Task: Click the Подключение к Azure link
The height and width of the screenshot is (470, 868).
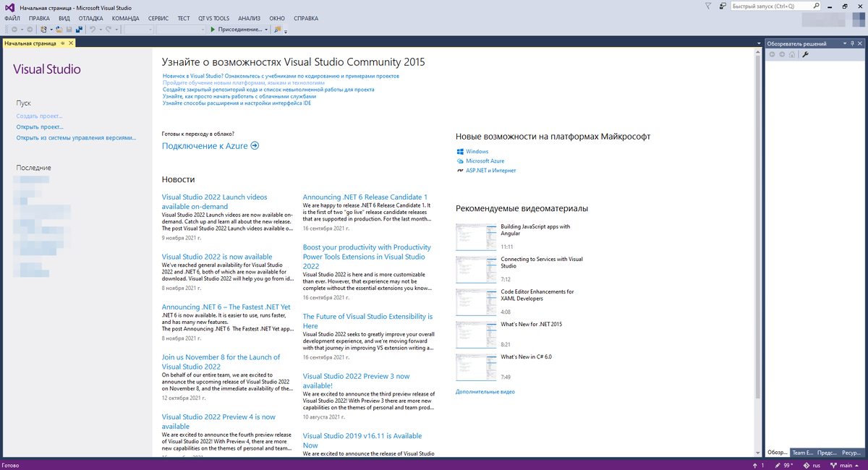Action: [x=205, y=146]
